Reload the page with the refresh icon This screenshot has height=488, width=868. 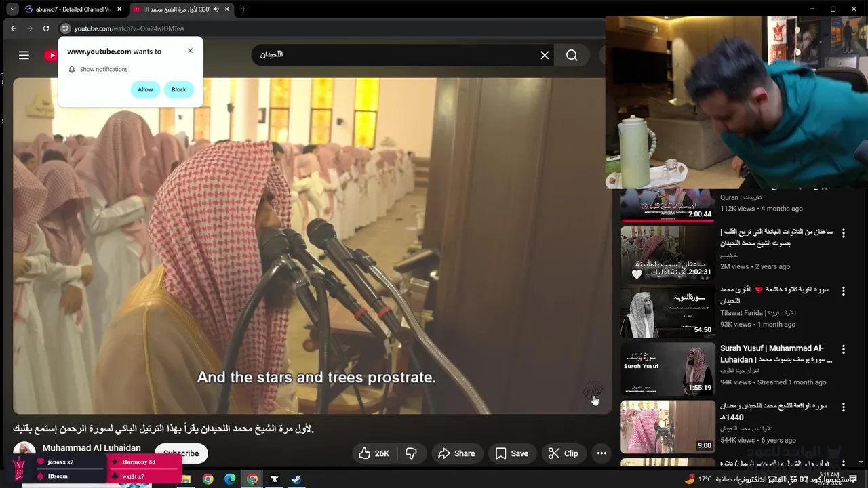(x=46, y=28)
